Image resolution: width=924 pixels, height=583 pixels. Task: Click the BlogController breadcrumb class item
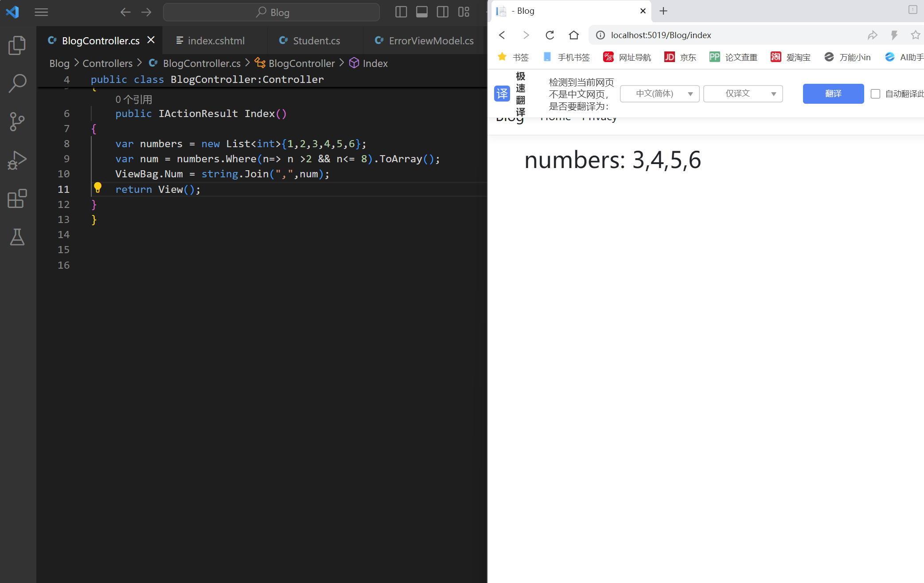tap(301, 63)
